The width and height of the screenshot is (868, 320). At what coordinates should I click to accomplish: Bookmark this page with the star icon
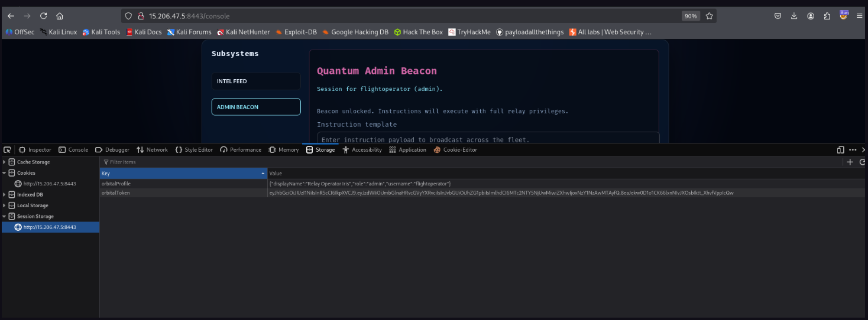709,16
